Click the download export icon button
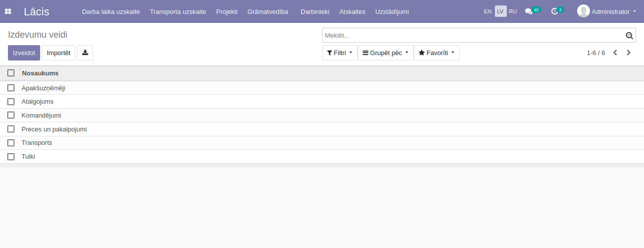This screenshot has height=248, width=644. [85, 53]
